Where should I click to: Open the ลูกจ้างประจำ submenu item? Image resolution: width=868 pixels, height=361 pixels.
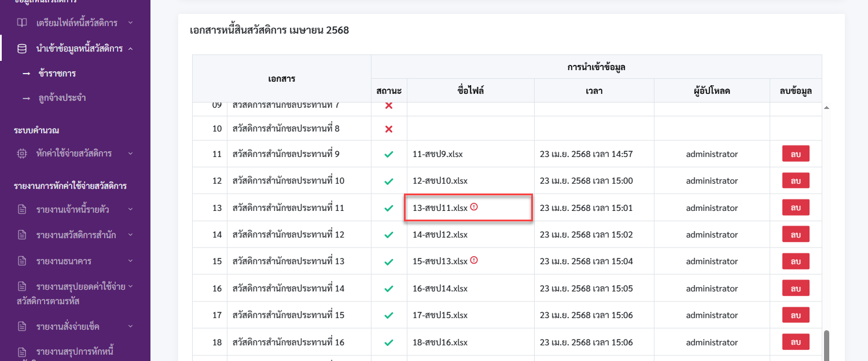(x=62, y=98)
